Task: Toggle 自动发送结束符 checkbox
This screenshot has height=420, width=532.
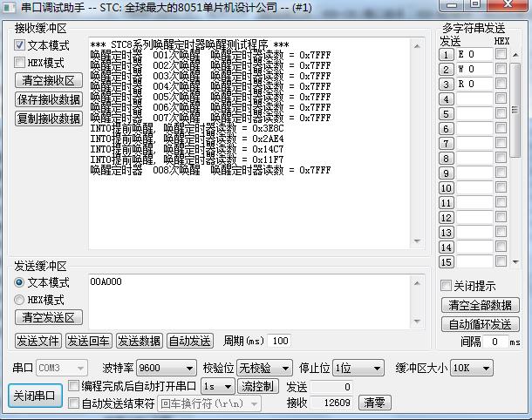Action: tap(73, 403)
